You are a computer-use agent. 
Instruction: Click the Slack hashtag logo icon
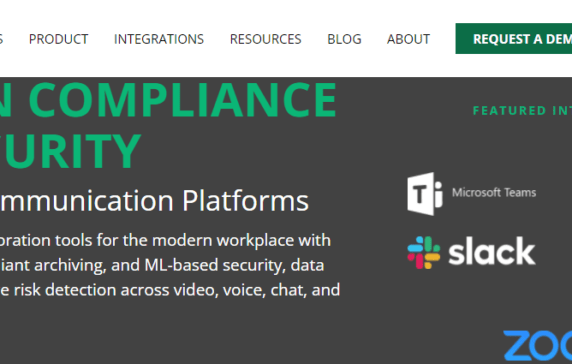[x=424, y=252]
